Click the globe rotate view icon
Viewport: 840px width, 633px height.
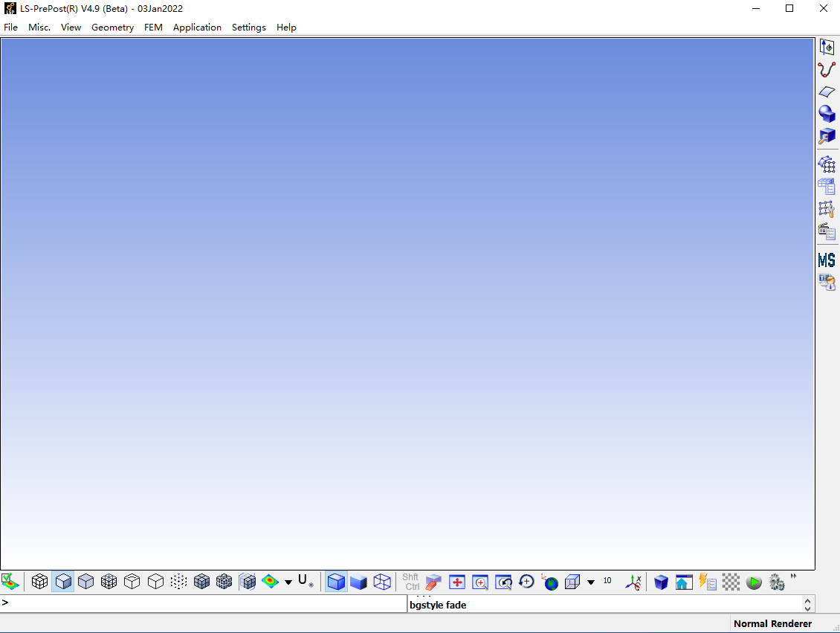coord(550,582)
